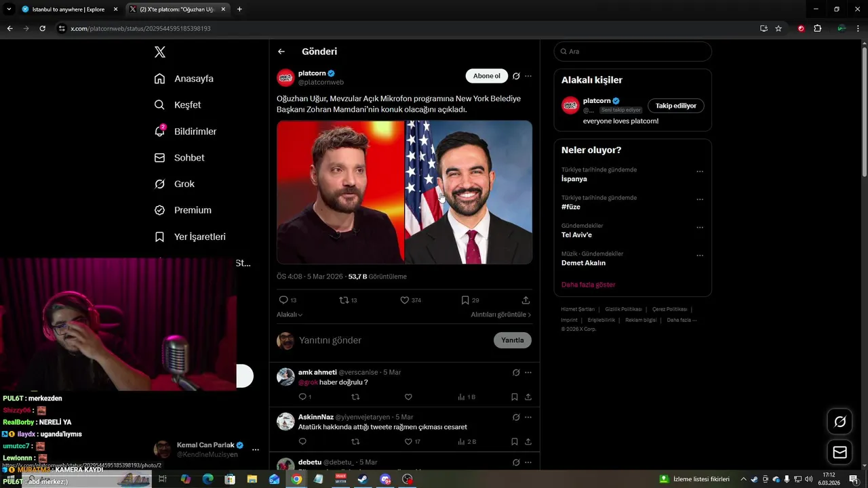
Task: Bookmark the main post with 29 saves
Action: [x=470, y=300]
